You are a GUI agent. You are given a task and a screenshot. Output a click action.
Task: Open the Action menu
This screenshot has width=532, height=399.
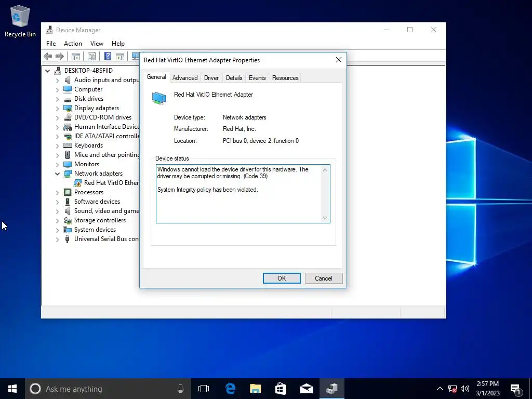click(x=73, y=44)
